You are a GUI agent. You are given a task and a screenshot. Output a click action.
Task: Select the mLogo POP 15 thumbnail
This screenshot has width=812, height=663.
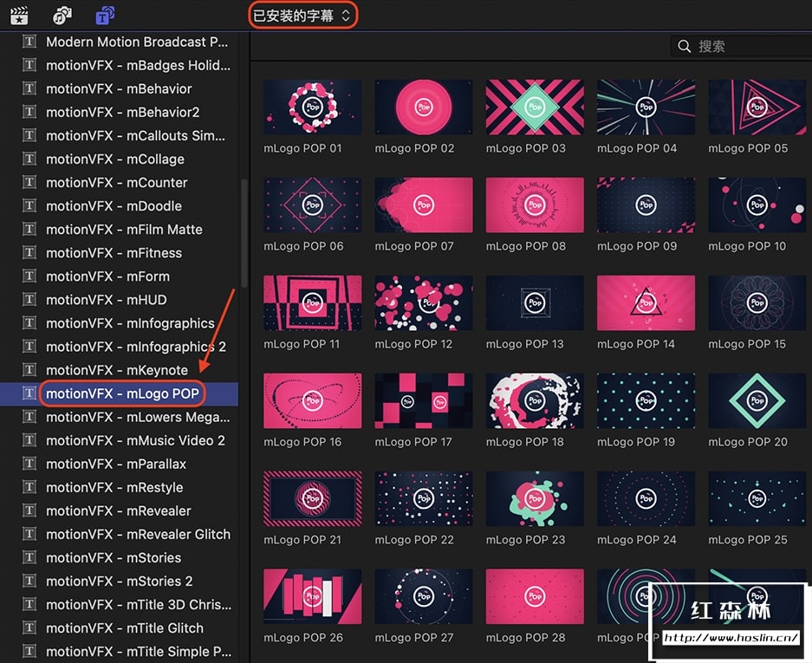click(x=757, y=303)
